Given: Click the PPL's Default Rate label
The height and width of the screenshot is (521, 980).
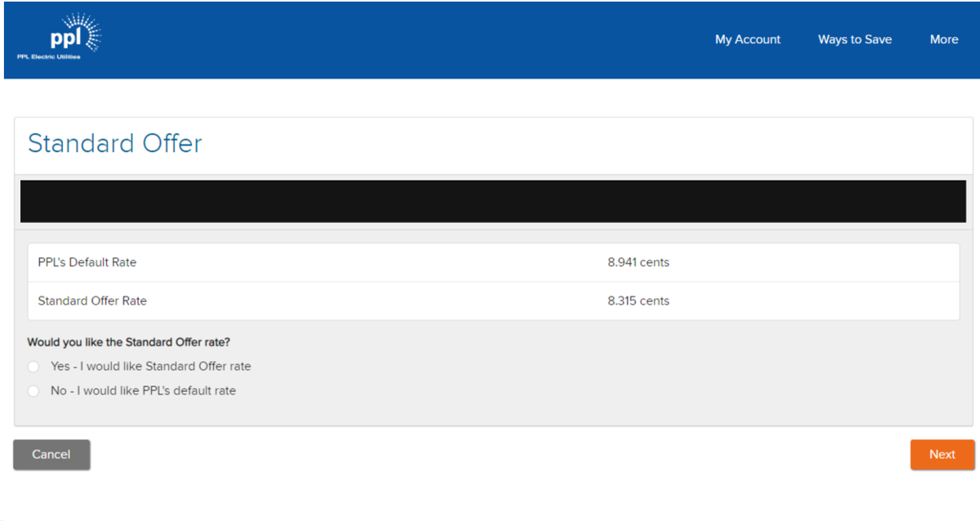Looking at the screenshot, I should tap(87, 263).
